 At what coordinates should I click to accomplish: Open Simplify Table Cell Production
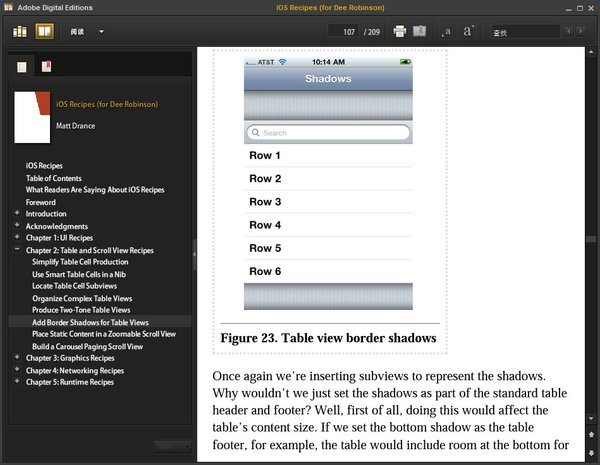point(80,262)
